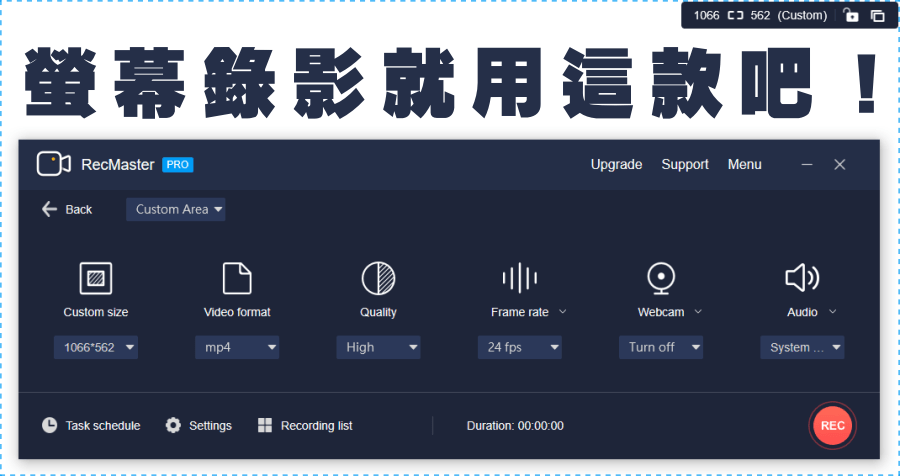Click the Audio label text
The image size is (900, 476).
(802, 312)
